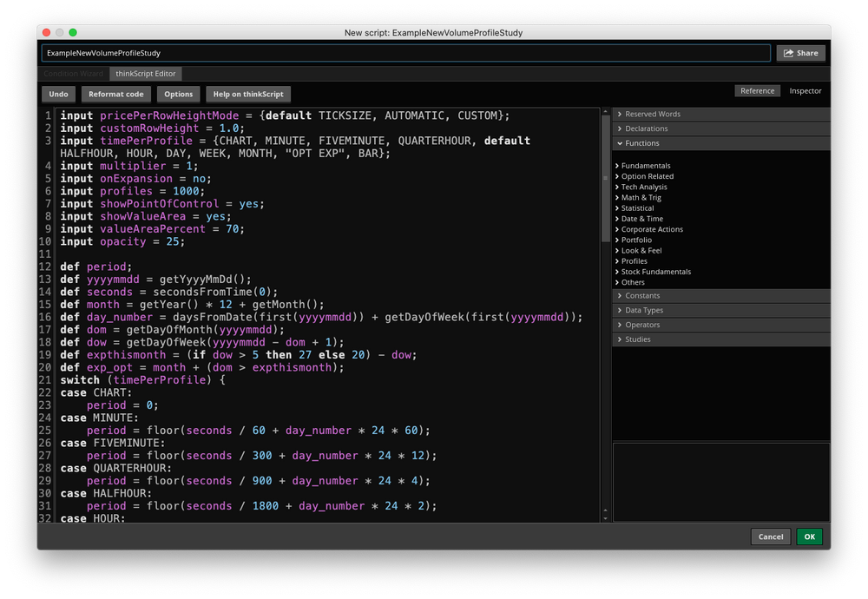Click the pricePerRowHeightMode identifier on line 1
The height and width of the screenshot is (599, 868).
[169, 115]
